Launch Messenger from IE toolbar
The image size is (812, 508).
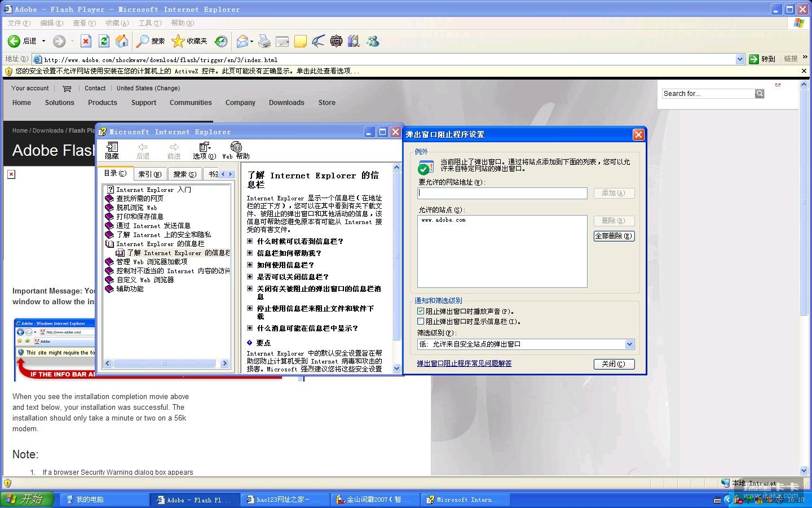coord(373,41)
